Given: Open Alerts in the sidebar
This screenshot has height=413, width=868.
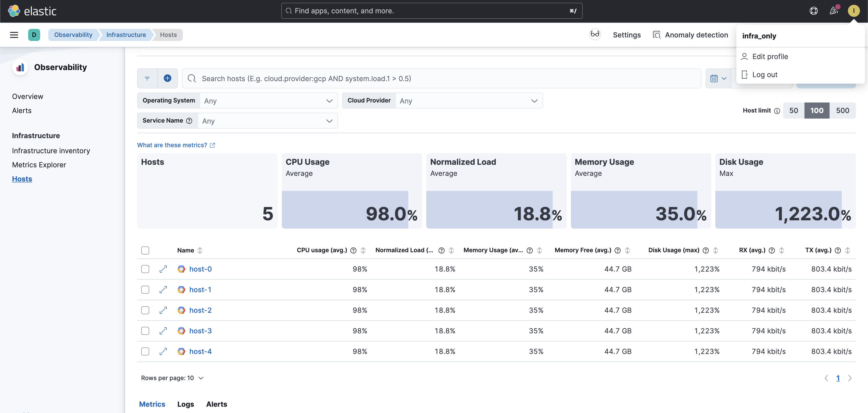Looking at the screenshot, I should point(22,111).
